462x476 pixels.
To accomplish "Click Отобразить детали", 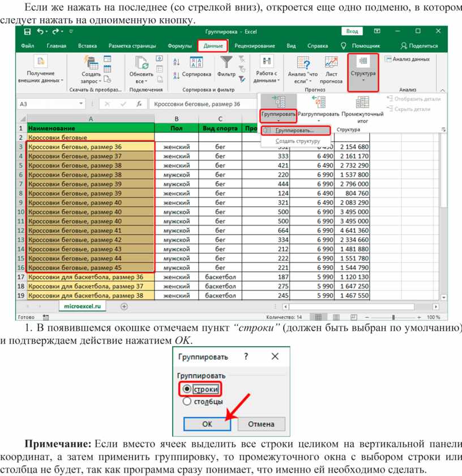I will pos(413,99).
